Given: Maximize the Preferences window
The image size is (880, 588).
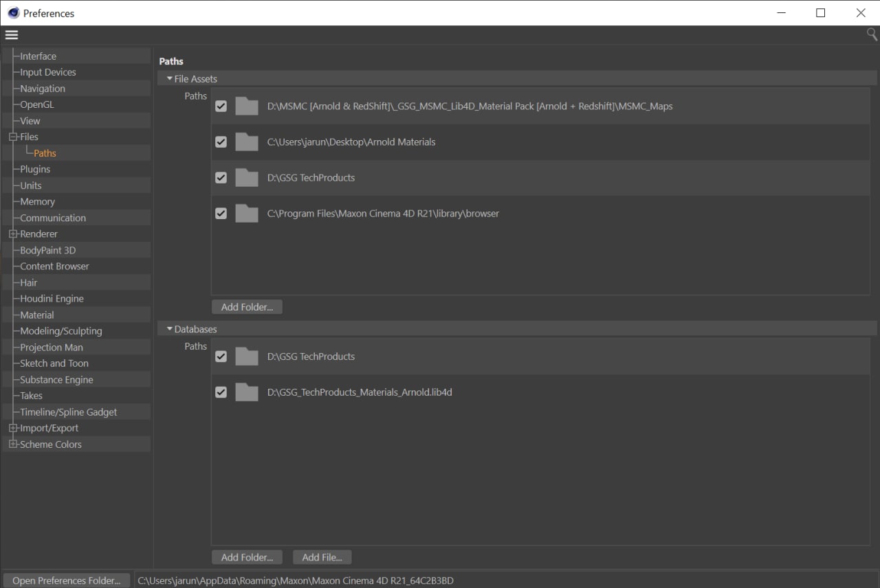Looking at the screenshot, I should [820, 13].
